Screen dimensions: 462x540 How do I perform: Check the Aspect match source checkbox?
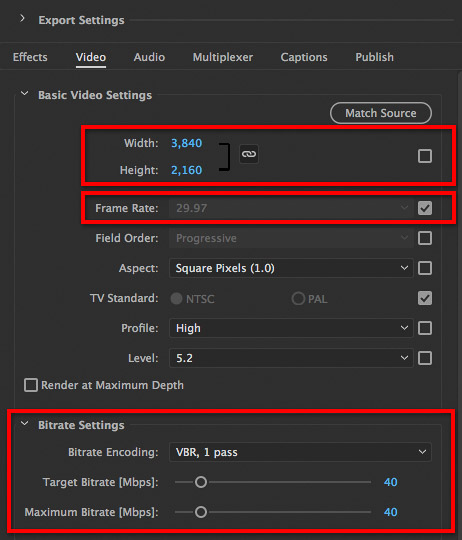pos(425,268)
